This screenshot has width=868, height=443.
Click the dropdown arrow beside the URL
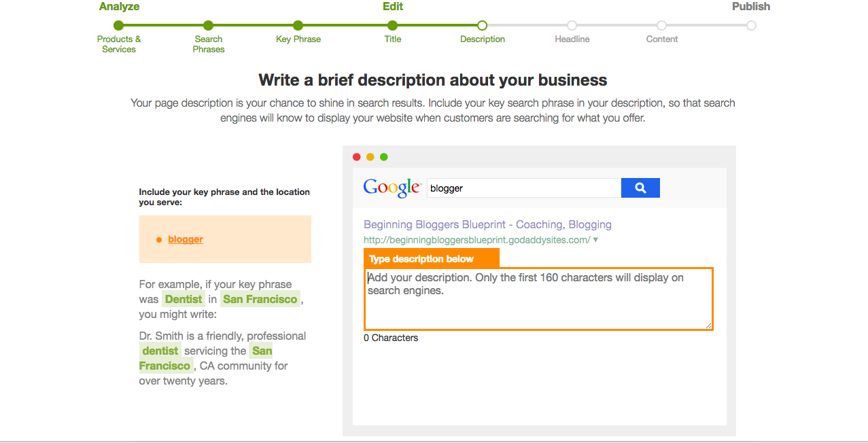[x=596, y=240]
